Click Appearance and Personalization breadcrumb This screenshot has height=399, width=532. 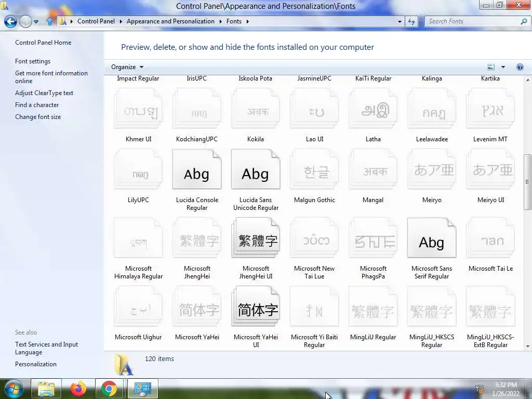170,21
